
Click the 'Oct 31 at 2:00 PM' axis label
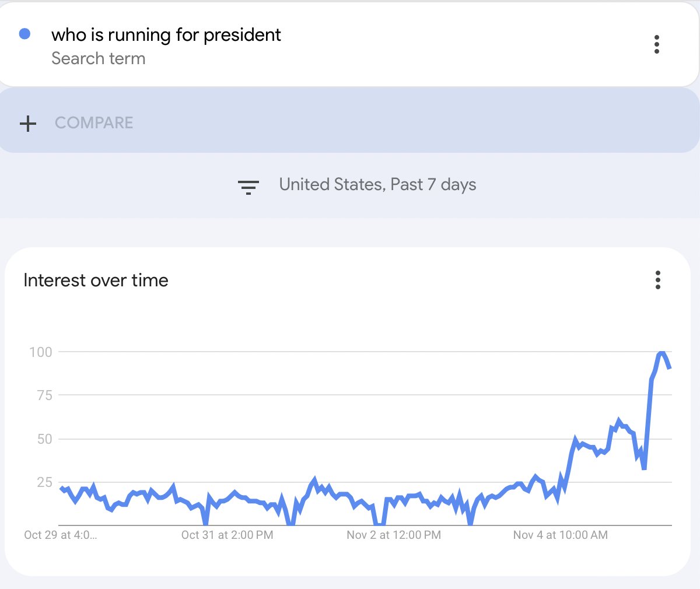click(227, 535)
